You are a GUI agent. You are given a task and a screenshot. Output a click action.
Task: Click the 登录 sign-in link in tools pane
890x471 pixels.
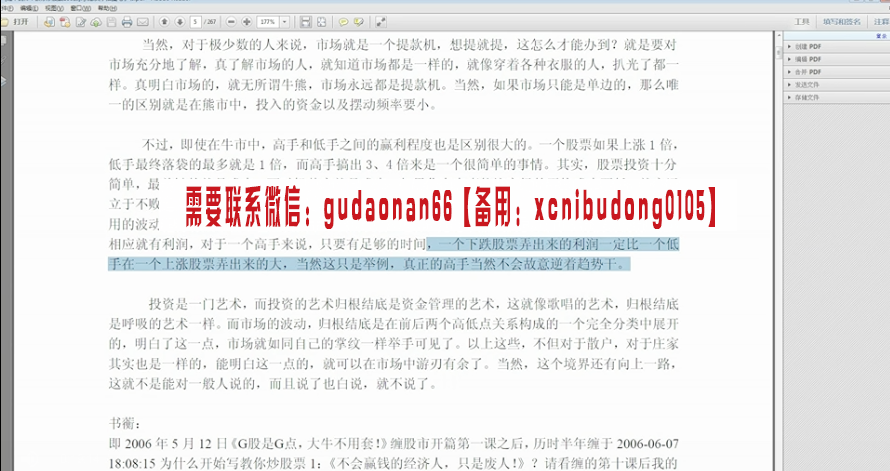(x=881, y=36)
